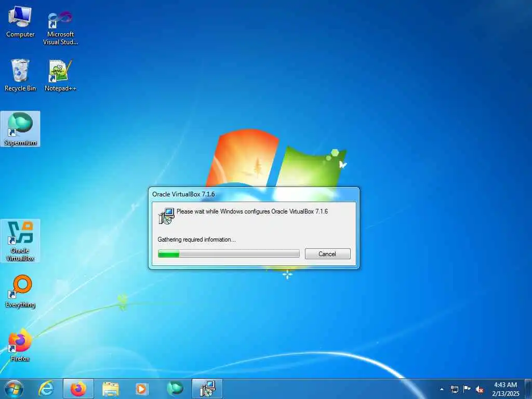
Task: Open Windows Media Player from the taskbar
Action: pos(142,389)
